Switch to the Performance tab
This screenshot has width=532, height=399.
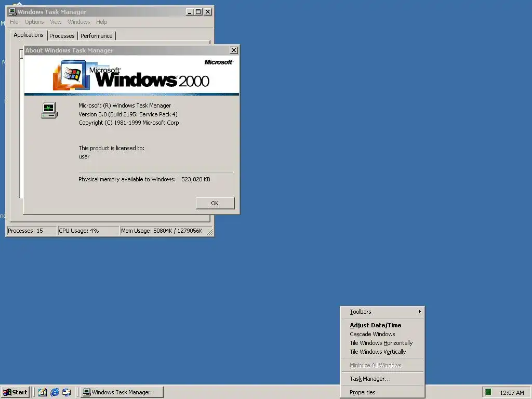96,36
